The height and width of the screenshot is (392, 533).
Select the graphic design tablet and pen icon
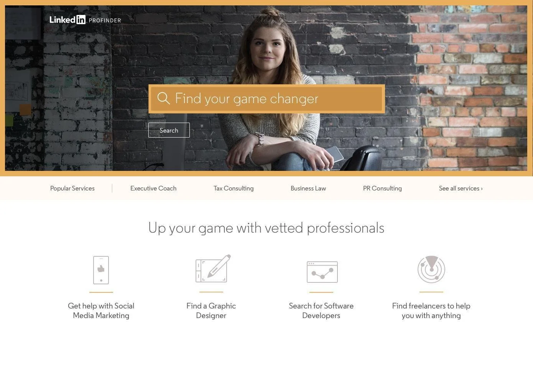[213, 269]
